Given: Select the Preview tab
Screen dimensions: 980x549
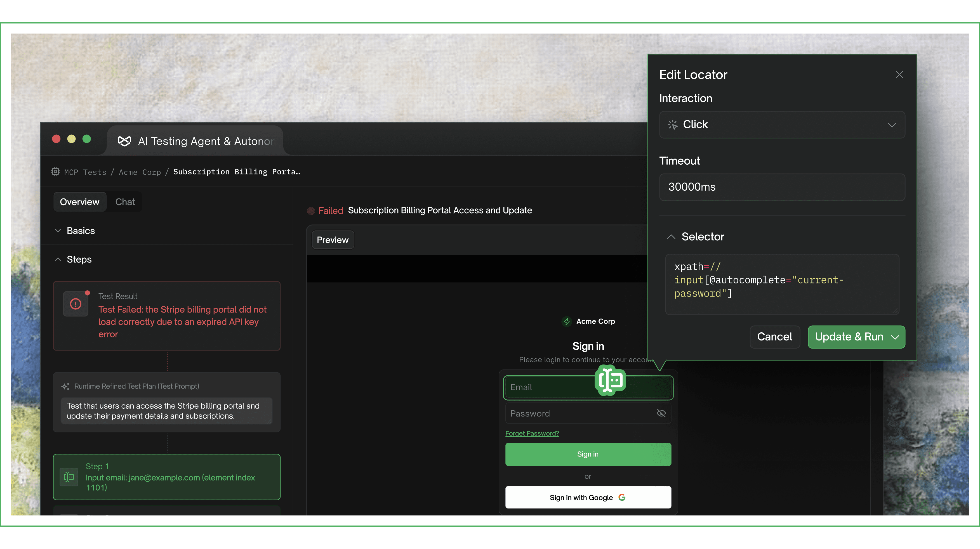Looking at the screenshot, I should pyautogui.click(x=333, y=240).
